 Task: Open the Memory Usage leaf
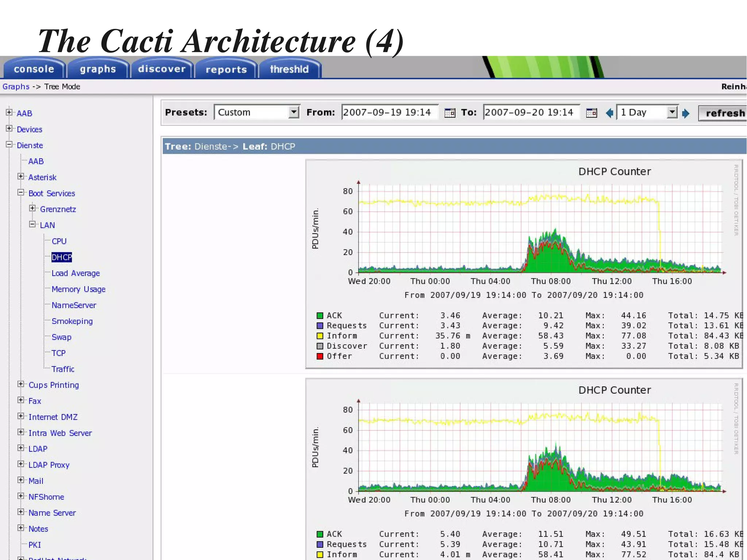click(x=78, y=289)
